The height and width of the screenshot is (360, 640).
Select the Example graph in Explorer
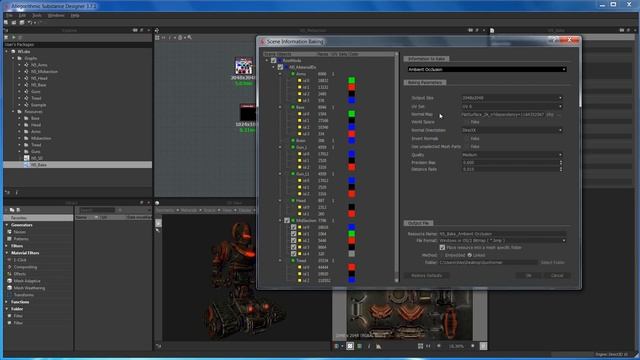click(x=38, y=105)
